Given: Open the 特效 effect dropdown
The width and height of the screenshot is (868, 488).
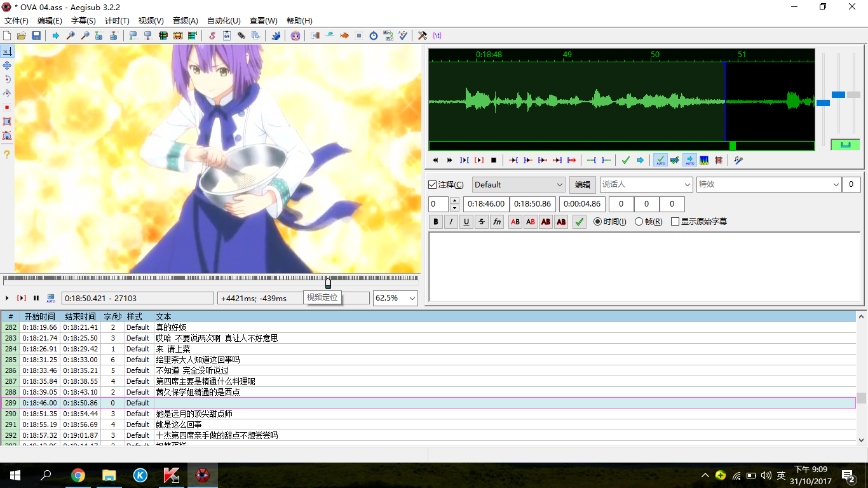Looking at the screenshot, I should (769, 184).
